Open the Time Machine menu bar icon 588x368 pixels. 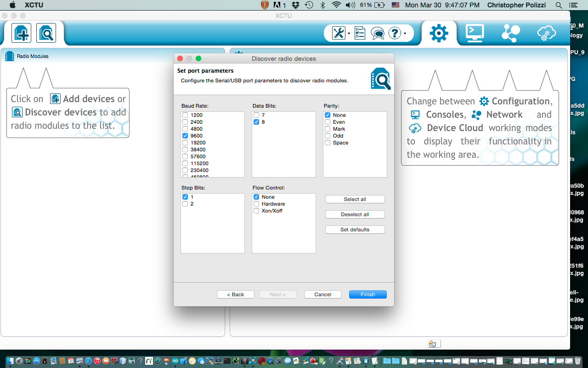coord(309,5)
